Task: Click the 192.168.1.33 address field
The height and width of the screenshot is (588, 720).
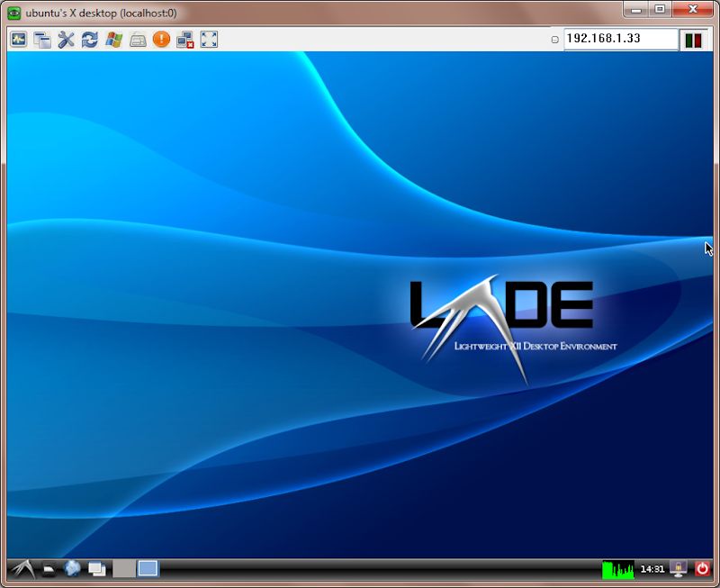Action: (621, 39)
